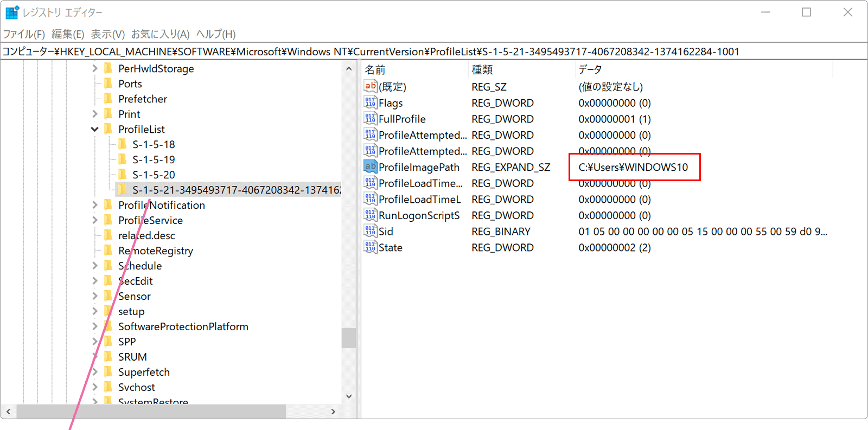Screen dimensions: 868x430
Task: Click the tree horizontal scrollbar thumb
Action: point(151,412)
